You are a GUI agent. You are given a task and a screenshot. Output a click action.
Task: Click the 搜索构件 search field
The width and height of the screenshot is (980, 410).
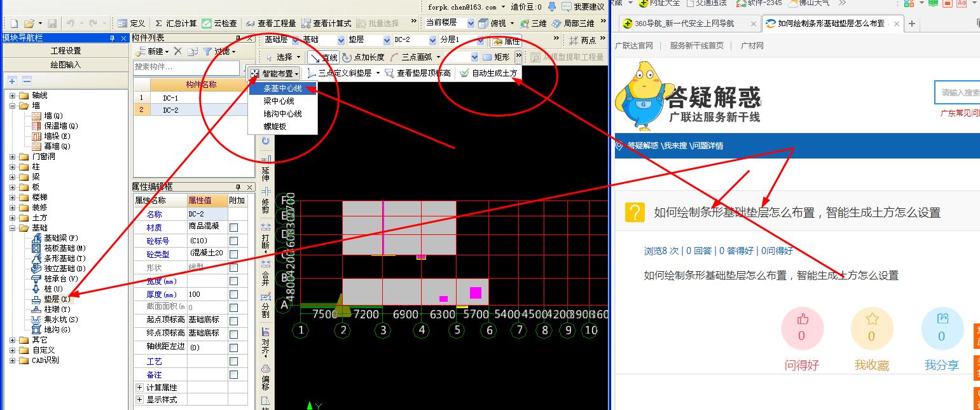pos(186,67)
